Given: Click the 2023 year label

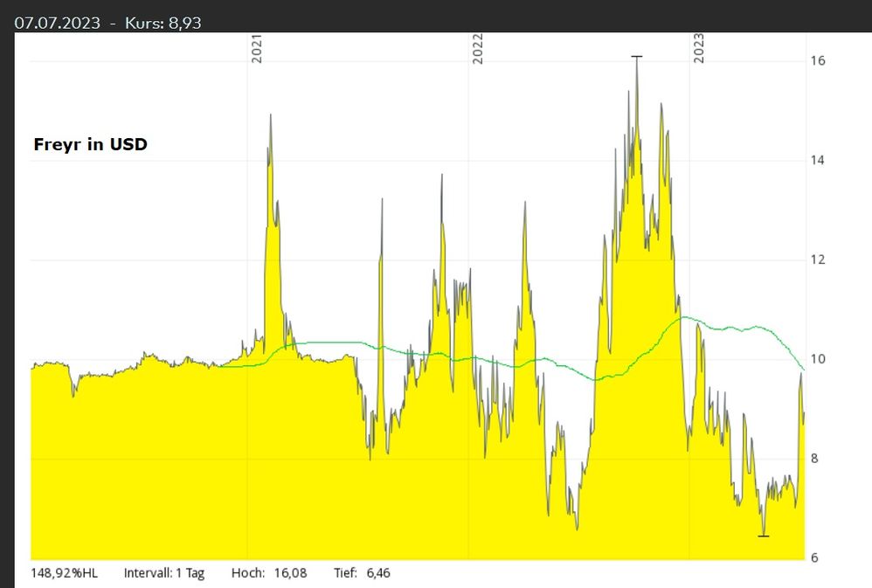Looking at the screenshot, I should 699,50.
